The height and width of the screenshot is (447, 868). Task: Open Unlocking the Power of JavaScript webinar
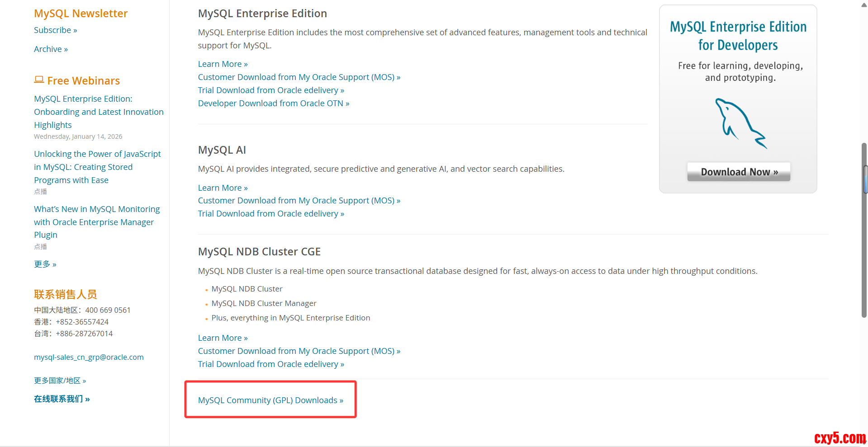(x=97, y=167)
